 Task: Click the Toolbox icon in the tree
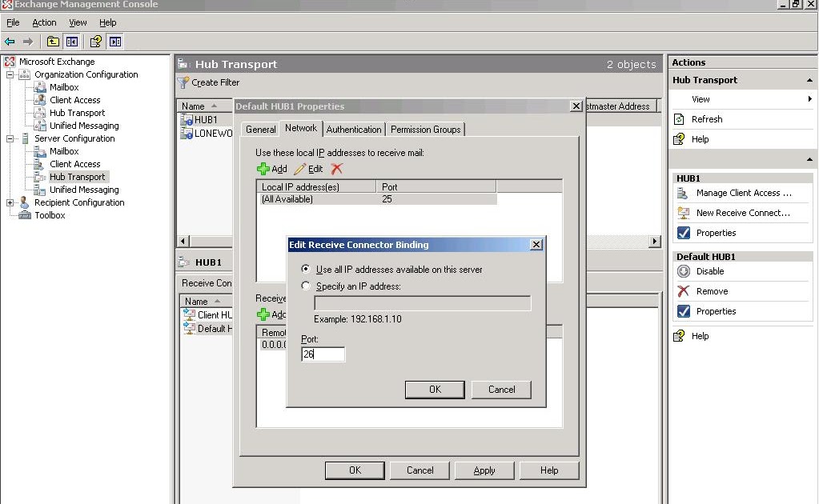click(x=25, y=215)
